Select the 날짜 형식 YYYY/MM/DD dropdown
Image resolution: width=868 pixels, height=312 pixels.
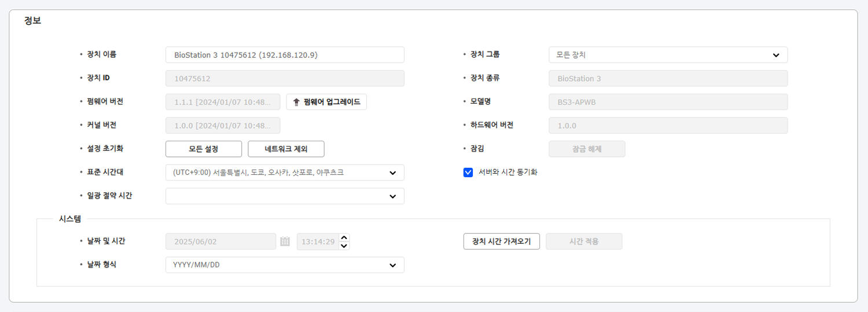pyautogui.click(x=285, y=265)
